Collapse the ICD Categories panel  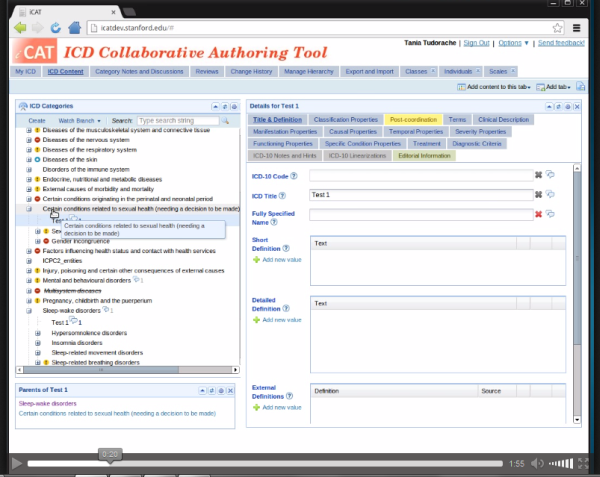pos(215,106)
